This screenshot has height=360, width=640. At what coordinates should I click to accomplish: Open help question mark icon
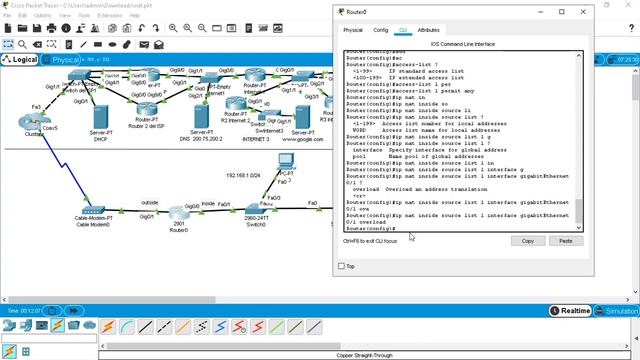click(631, 28)
